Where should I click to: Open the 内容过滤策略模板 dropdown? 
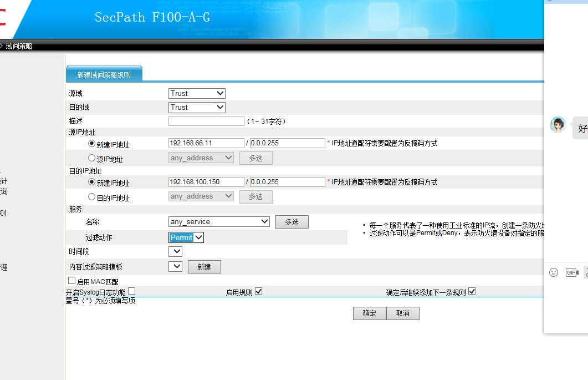[175, 267]
